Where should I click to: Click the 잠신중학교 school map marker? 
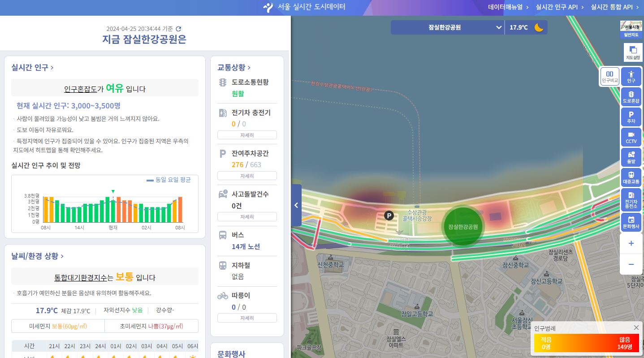515,262
